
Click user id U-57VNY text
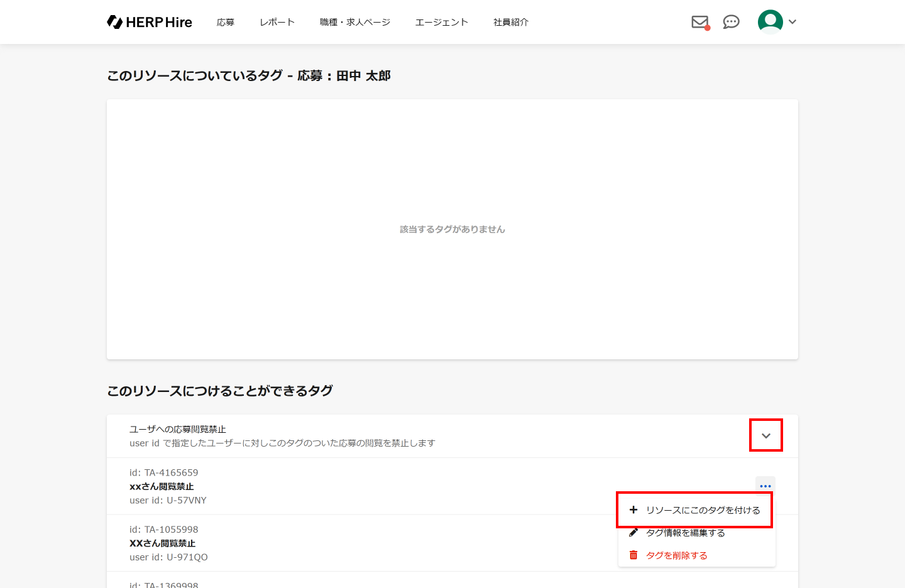coord(168,500)
